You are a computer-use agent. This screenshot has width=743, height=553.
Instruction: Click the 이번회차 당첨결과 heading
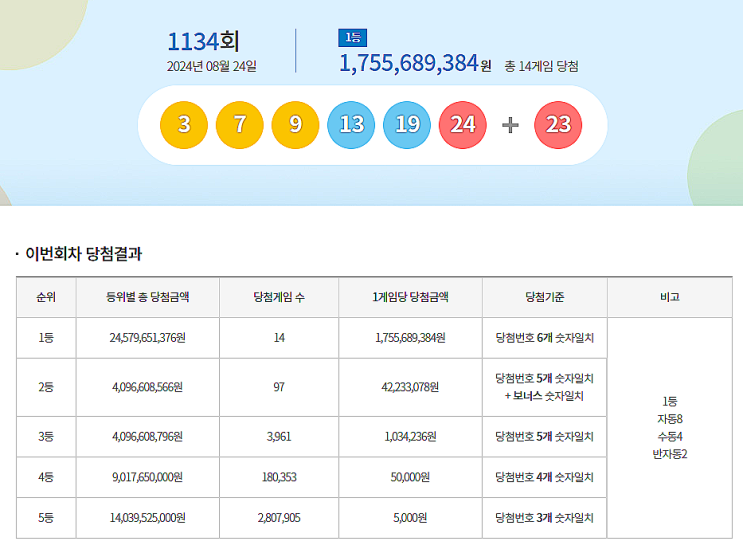click(83, 254)
